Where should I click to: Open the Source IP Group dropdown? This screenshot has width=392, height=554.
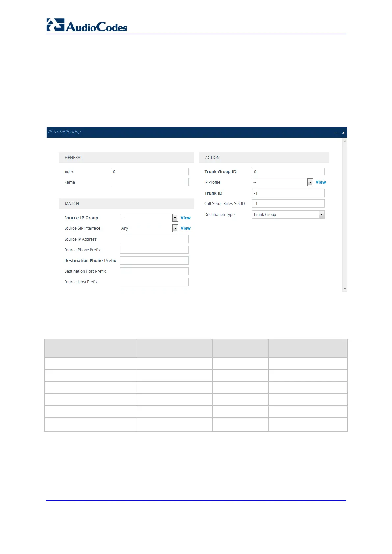[149, 218]
